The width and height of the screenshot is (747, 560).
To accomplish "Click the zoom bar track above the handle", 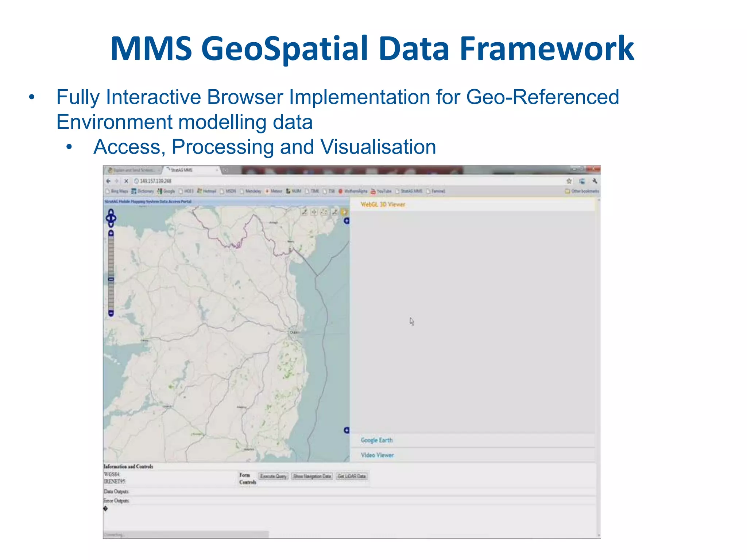I will click(x=111, y=257).
